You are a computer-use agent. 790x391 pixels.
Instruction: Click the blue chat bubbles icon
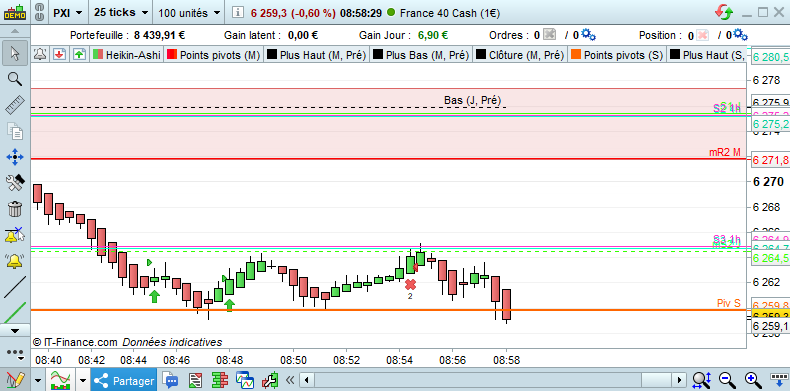coord(170,380)
